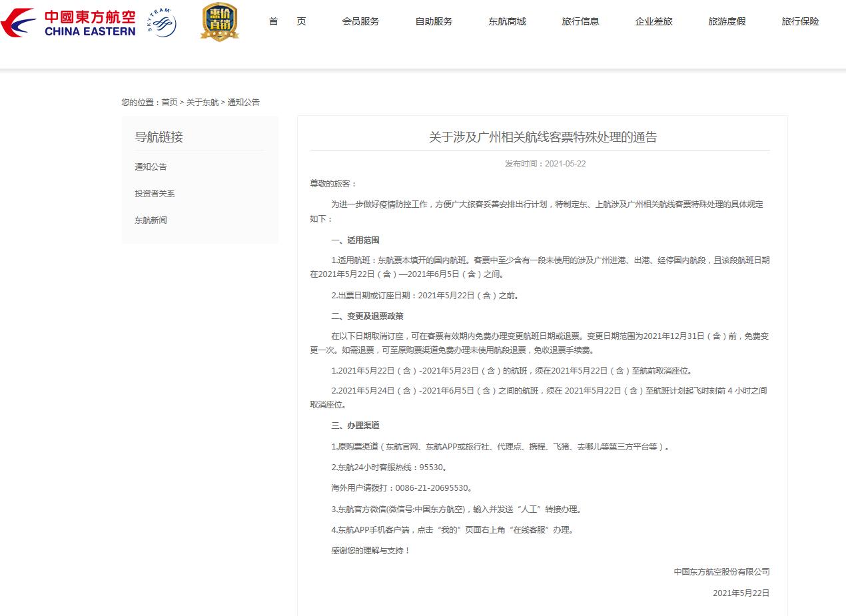Screen dimensions: 846x616
Task: Open the 旅游度假 menu
Action: click(727, 21)
